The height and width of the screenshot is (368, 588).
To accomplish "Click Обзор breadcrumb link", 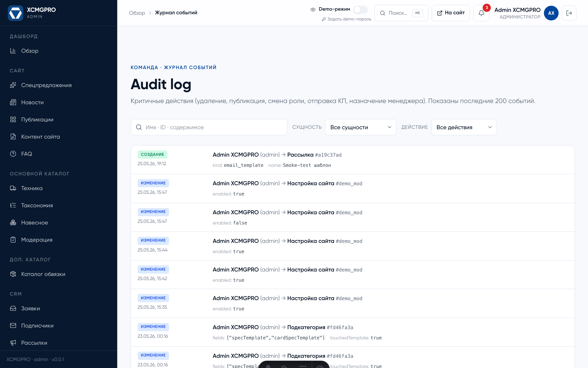I will click(137, 13).
